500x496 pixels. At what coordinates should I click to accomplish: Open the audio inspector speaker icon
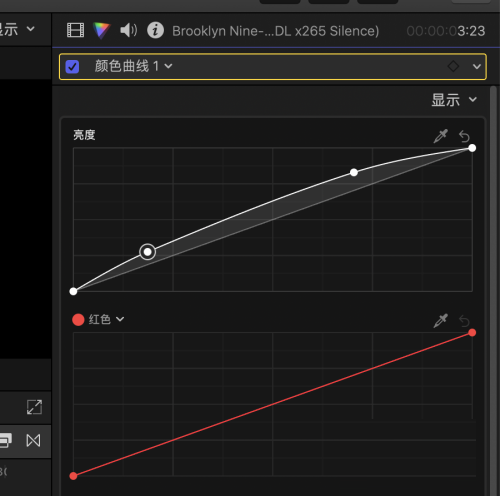click(128, 30)
